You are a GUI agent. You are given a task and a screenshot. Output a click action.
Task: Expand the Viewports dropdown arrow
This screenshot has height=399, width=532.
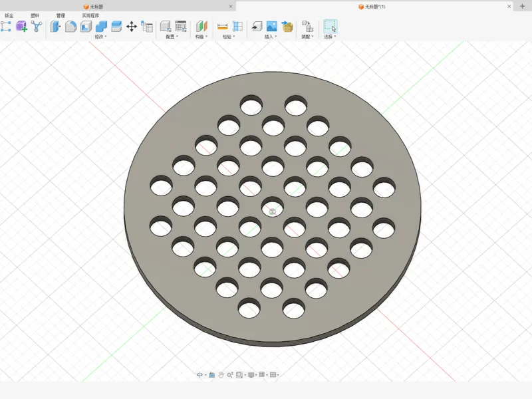[278, 375]
